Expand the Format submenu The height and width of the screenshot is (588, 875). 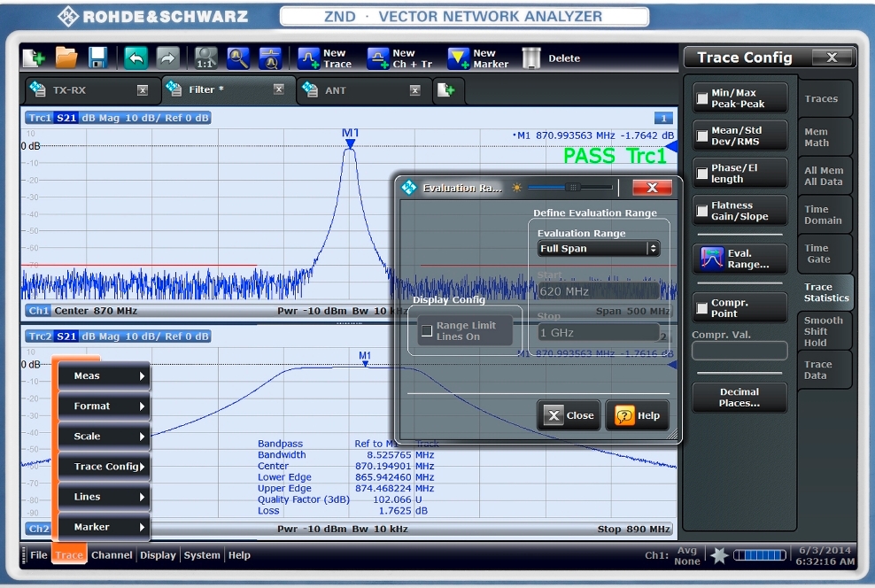[x=105, y=406]
